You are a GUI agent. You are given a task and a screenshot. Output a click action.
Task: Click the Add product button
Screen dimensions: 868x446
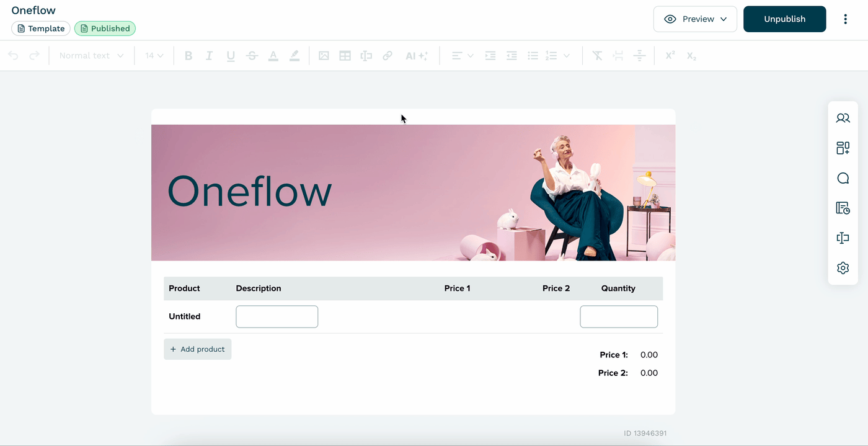[198, 349]
